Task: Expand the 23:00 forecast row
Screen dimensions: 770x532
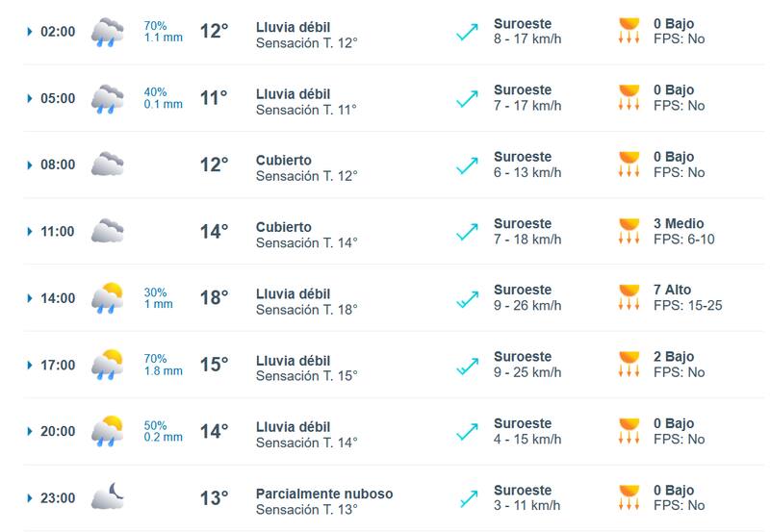Action: pyautogui.click(x=30, y=498)
